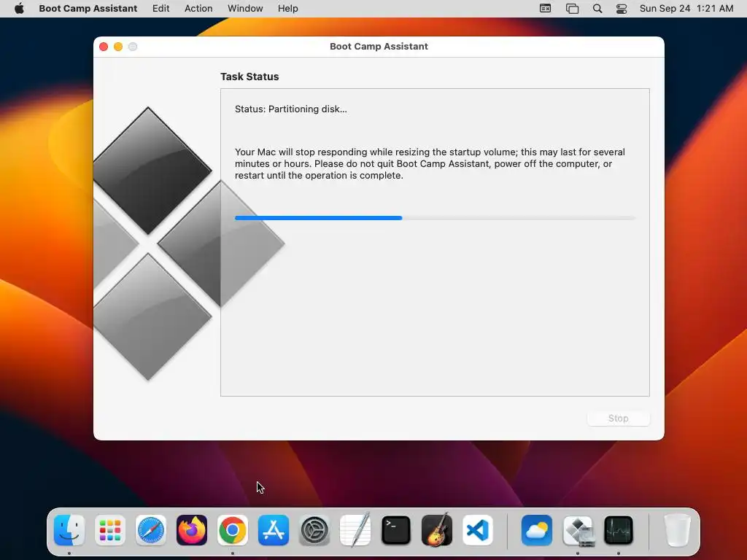Open the Edit menu
The image size is (747, 560).
[161, 9]
